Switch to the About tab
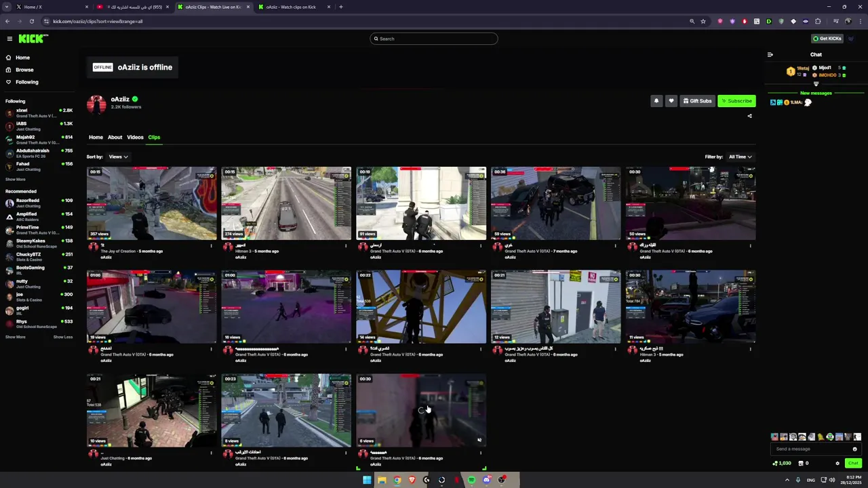 115,138
